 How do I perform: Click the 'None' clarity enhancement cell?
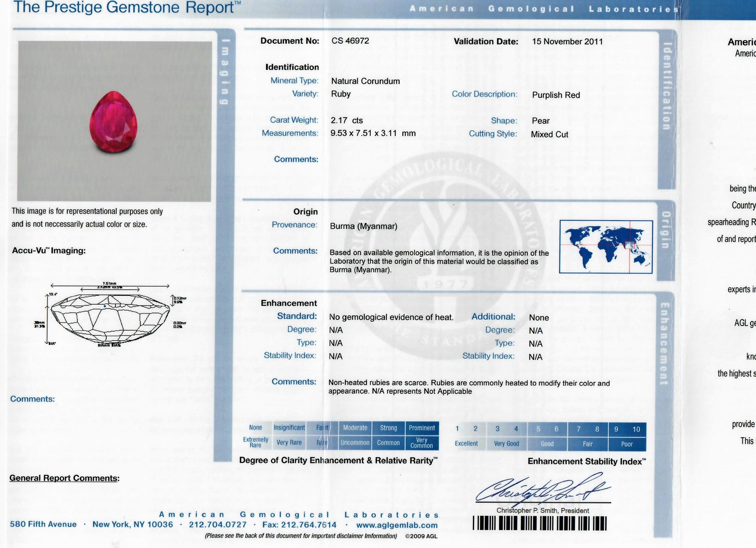point(255,428)
